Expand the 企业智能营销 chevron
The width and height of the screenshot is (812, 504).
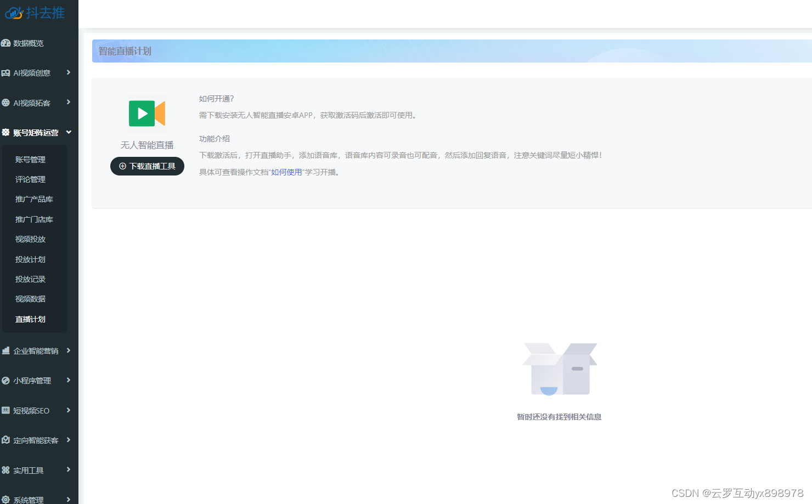69,350
